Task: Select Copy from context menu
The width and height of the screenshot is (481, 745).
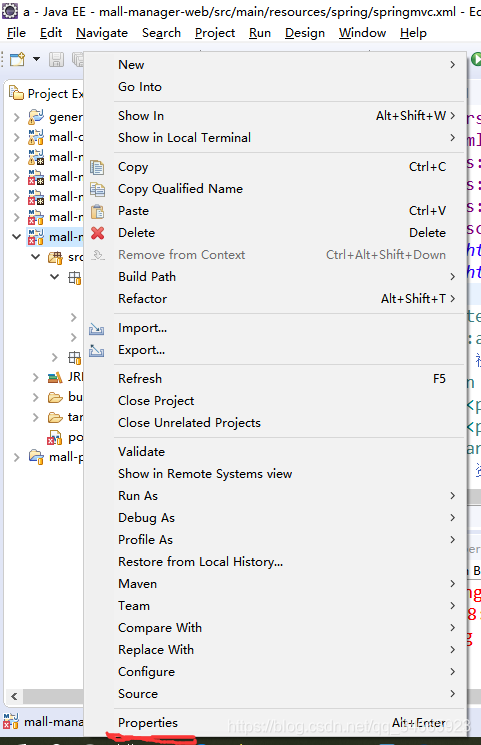Action: click(275, 167)
